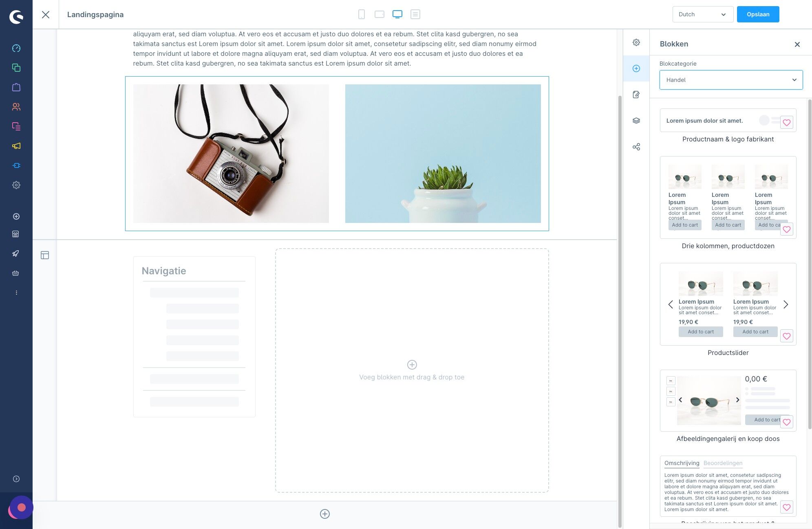
Task: Favorite the Productslider block
Action: point(787,336)
